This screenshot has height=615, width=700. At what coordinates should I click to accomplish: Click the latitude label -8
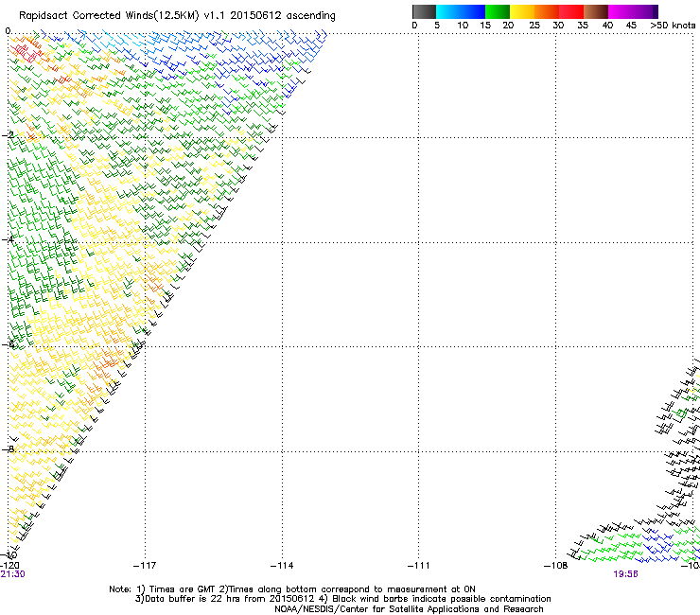coord(8,449)
